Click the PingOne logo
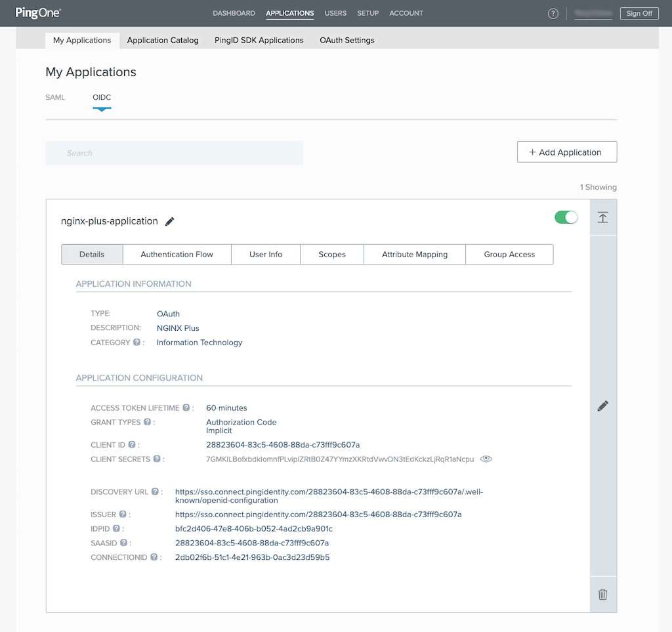This screenshot has height=632, width=672. (x=37, y=13)
